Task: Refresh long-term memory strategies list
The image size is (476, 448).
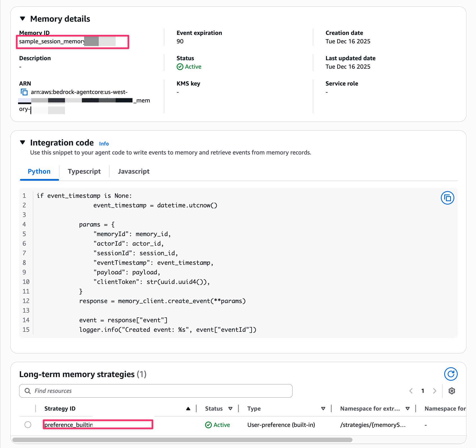Action: (451, 374)
